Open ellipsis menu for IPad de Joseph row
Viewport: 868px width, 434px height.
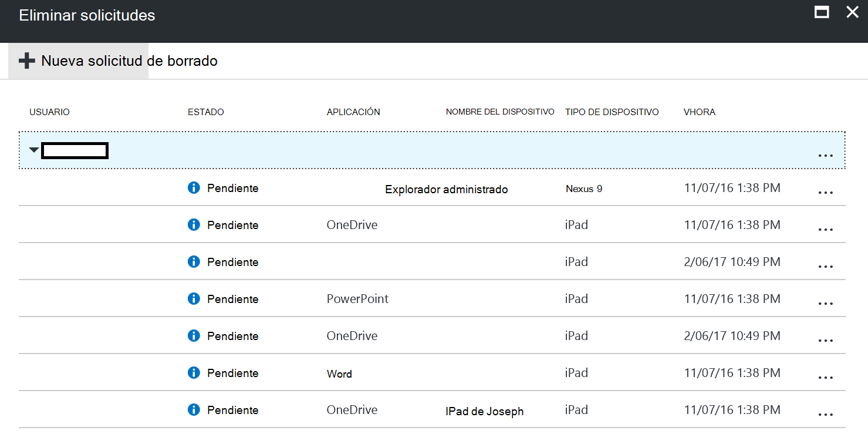(825, 415)
